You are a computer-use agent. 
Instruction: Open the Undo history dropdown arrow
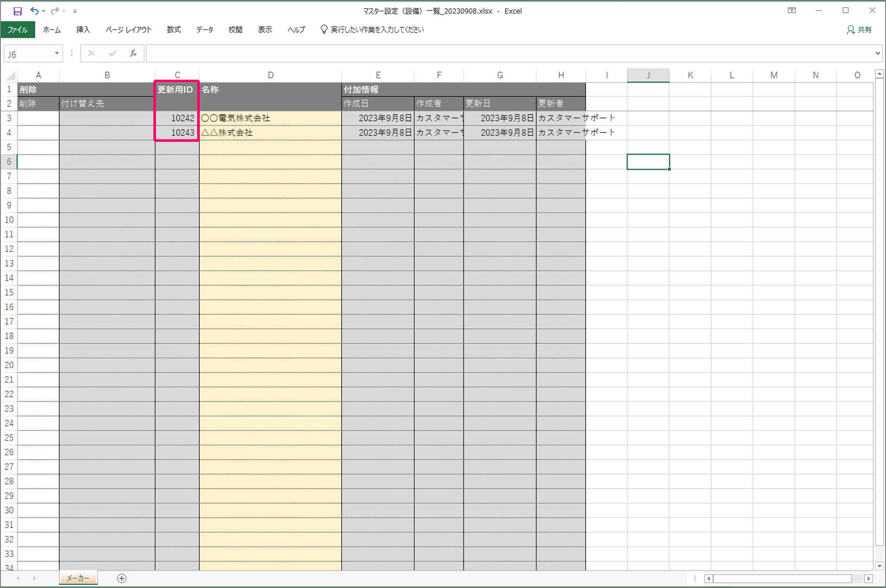pos(44,11)
